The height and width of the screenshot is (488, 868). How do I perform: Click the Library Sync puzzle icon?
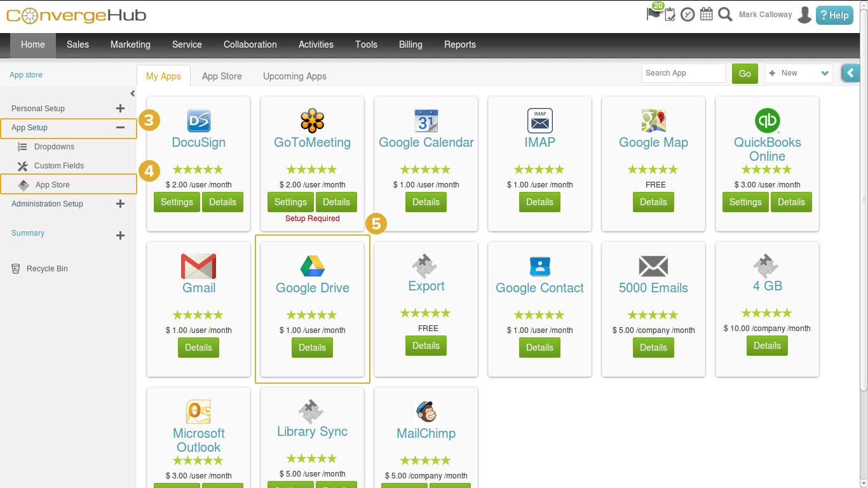[311, 411]
